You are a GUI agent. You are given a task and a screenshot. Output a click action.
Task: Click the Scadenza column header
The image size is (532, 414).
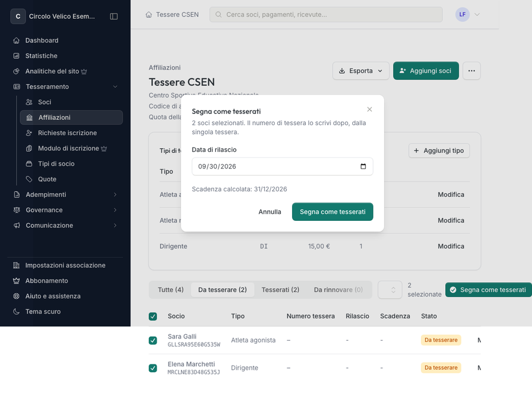tap(395, 316)
